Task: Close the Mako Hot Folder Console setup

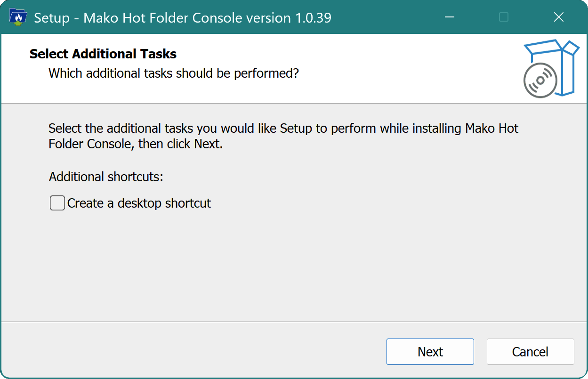Action: point(558,17)
